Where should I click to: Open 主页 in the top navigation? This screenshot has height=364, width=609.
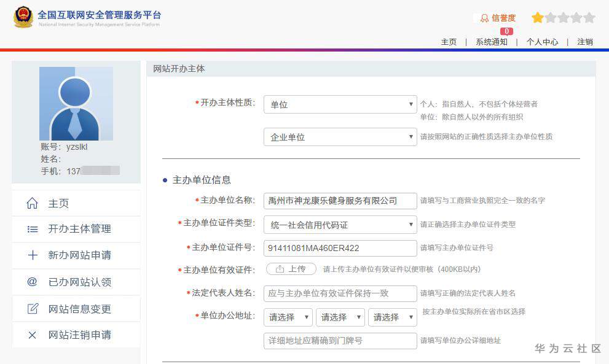[449, 42]
